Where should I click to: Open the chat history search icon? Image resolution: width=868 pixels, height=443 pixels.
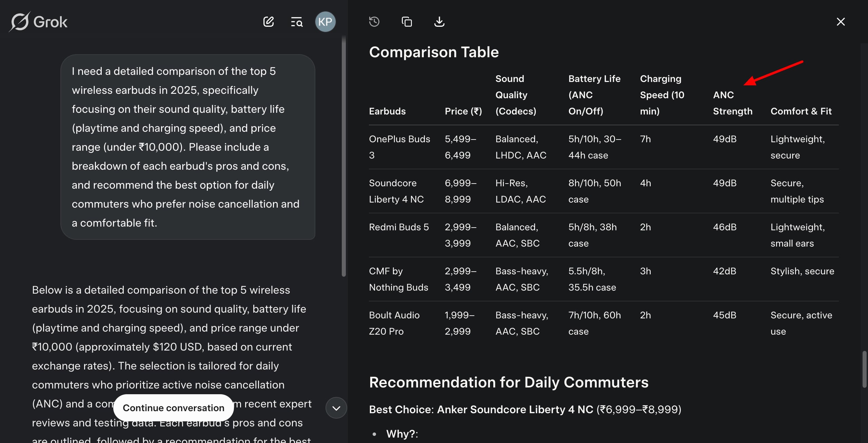(297, 22)
